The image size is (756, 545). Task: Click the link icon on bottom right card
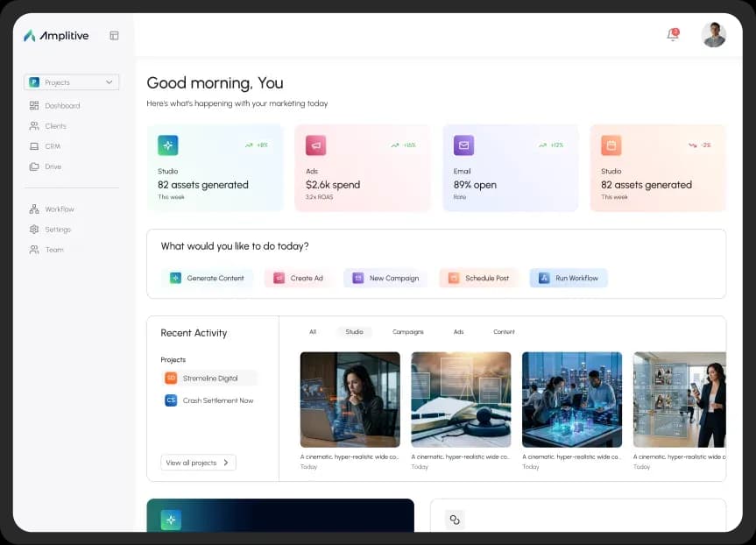coord(455,520)
